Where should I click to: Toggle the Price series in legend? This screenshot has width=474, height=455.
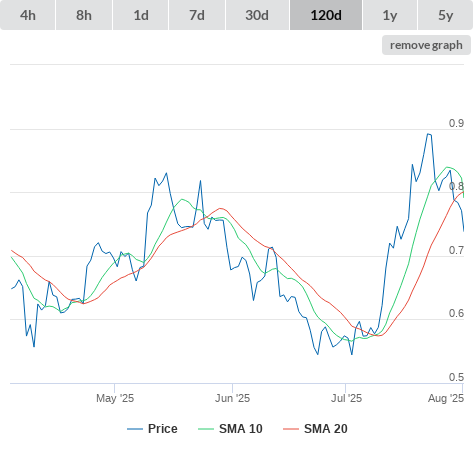click(x=163, y=429)
